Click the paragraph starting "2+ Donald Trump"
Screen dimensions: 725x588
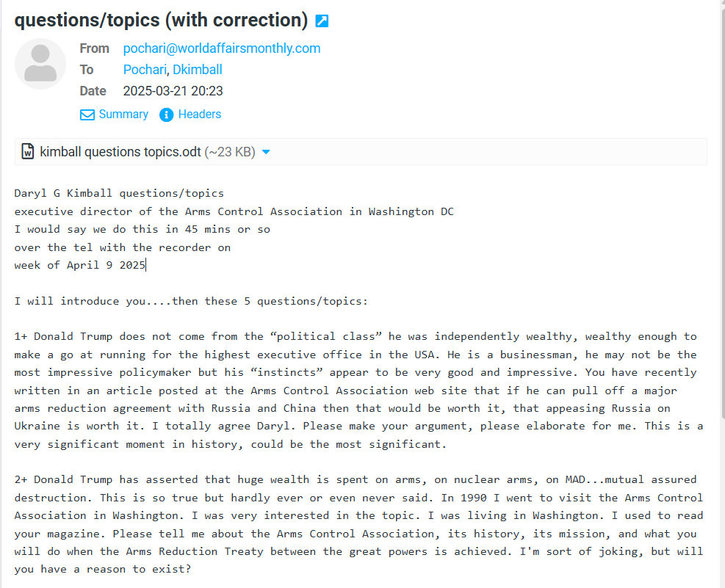tap(358, 524)
